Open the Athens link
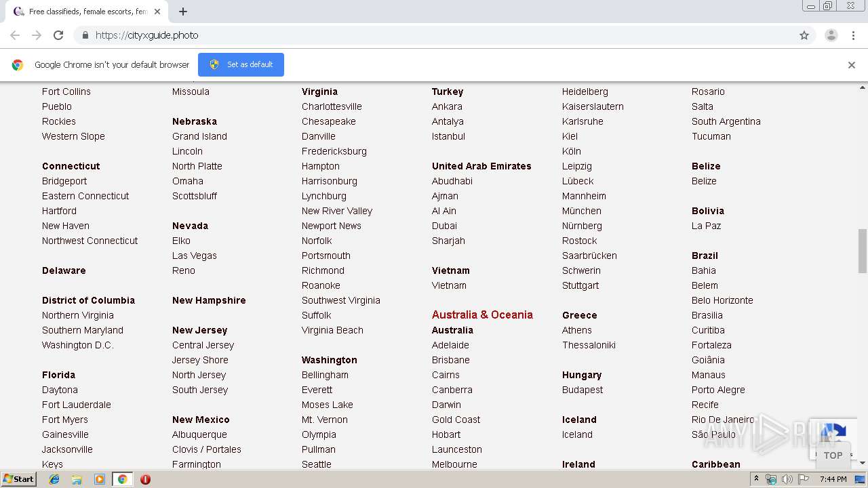The height and width of the screenshot is (488, 868). (577, 330)
